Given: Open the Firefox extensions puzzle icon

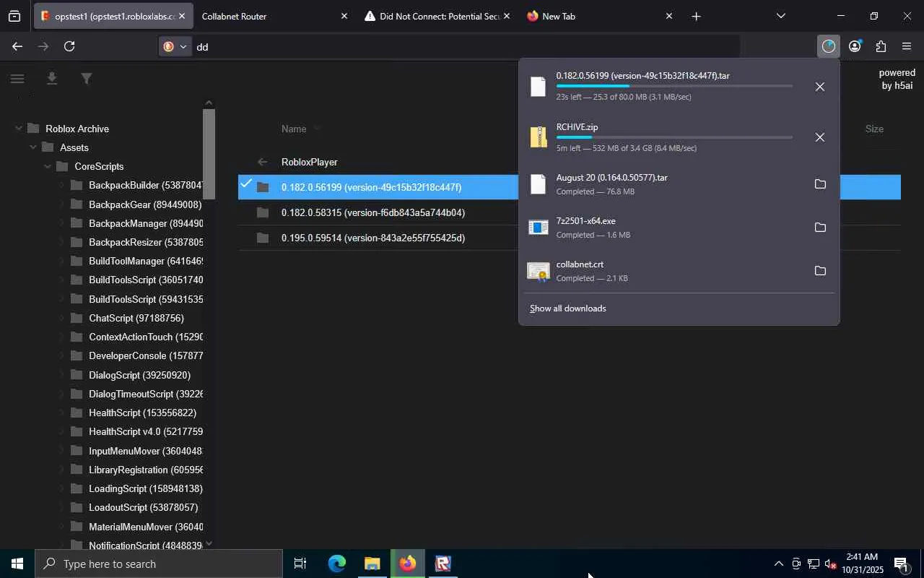Looking at the screenshot, I should click(x=881, y=46).
